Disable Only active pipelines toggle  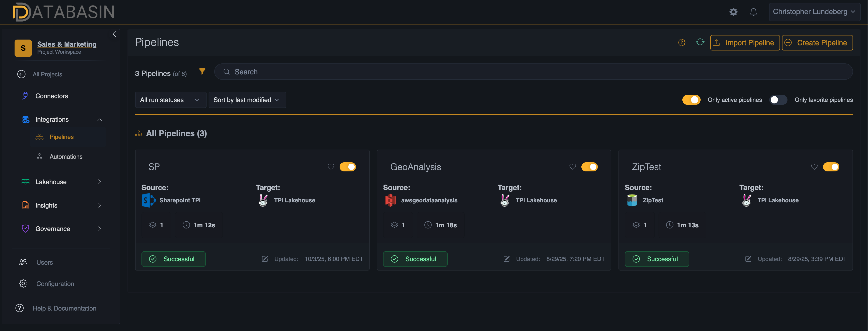pyautogui.click(x=691, y=100)
